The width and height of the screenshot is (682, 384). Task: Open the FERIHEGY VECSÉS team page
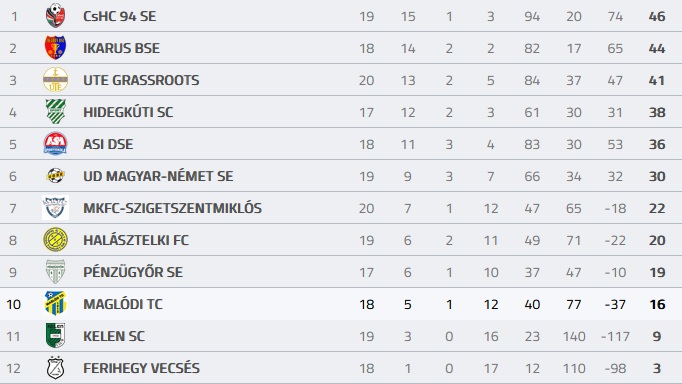point(141,368)
